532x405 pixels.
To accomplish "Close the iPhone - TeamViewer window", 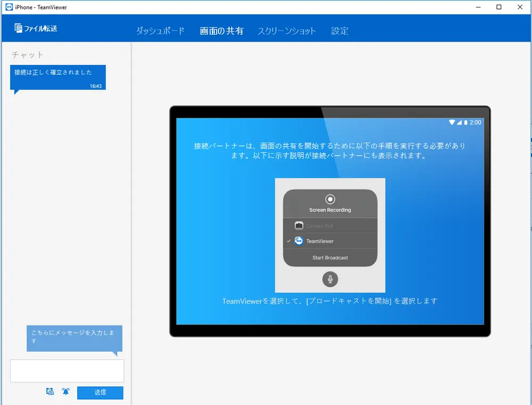I will (520, 7).
